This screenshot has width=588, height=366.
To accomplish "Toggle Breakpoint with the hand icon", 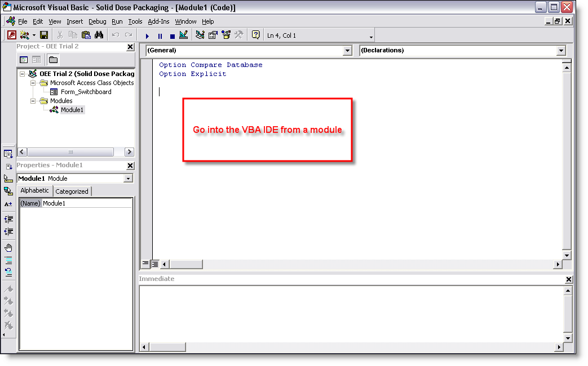I will point(8,248).
